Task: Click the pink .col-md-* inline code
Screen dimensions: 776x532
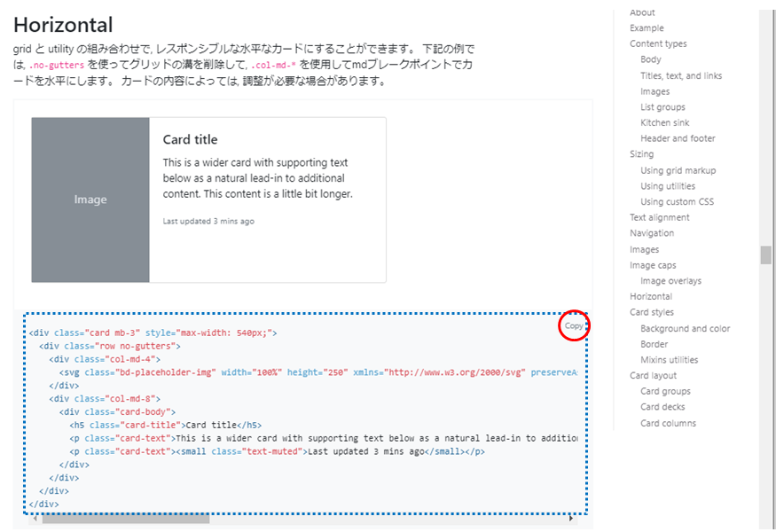Action: point(274,65)
